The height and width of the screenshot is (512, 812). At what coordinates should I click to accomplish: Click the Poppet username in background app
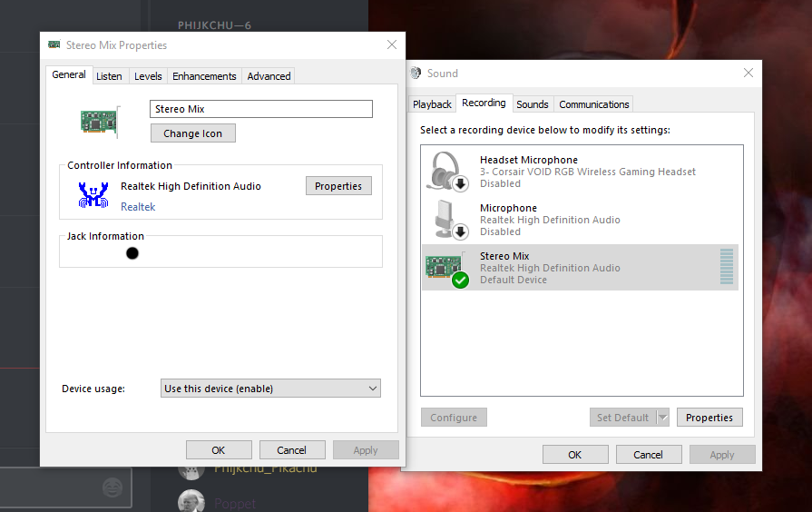point(235,503)
